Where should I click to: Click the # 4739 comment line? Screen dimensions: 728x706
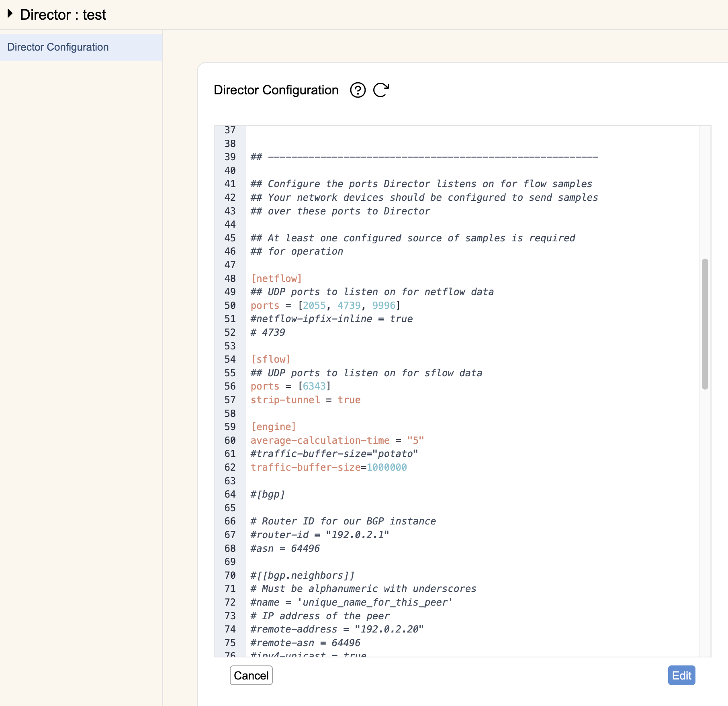point(268,332)
